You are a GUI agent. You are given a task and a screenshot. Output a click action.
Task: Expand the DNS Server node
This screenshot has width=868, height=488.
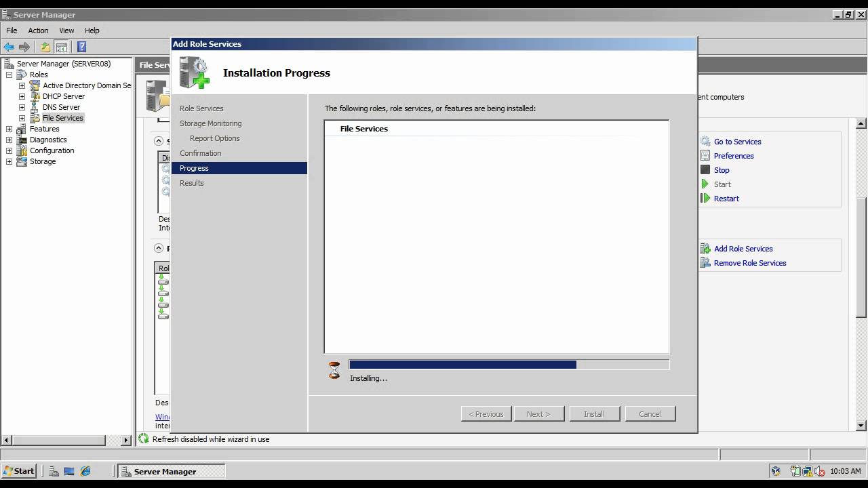(22, 107)
